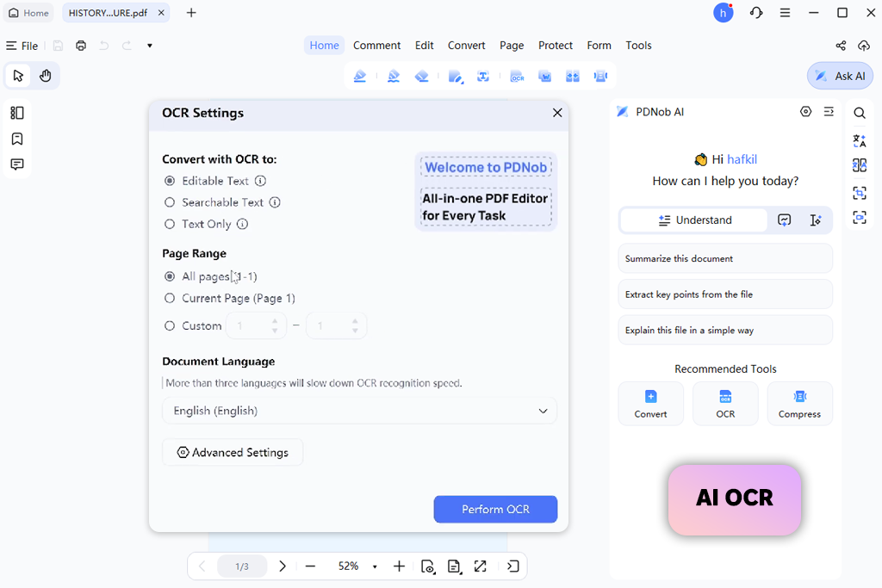Screen dimensions: 882x588
Task: Open the Document Language English dropdown
Action: 359,411
